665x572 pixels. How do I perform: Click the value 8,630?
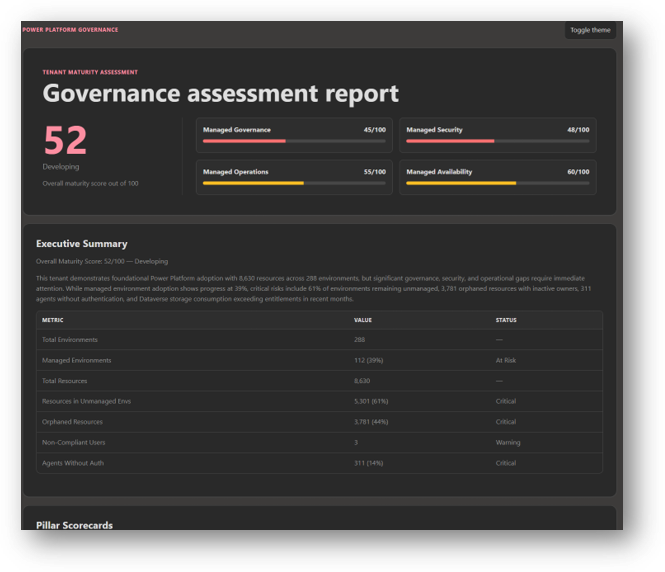pos(362,381)
